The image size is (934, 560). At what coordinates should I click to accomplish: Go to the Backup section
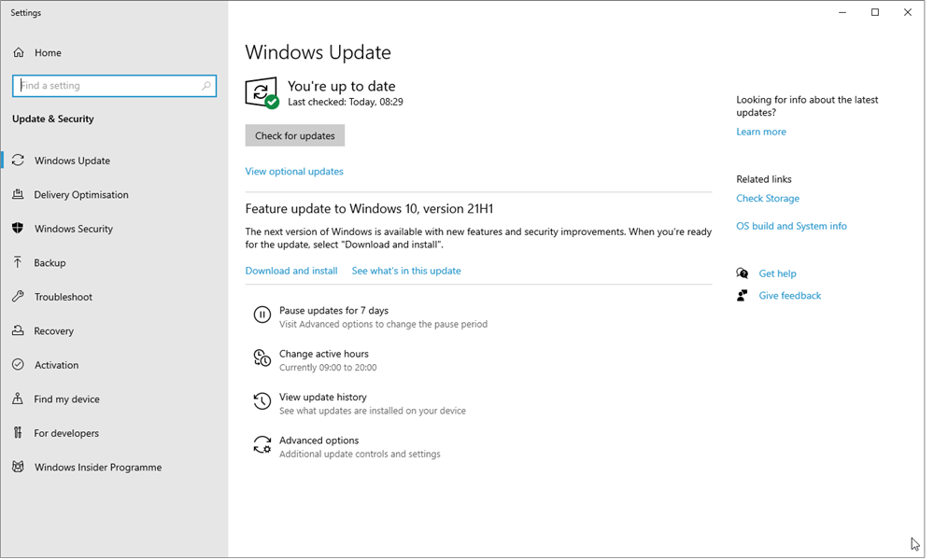pyautogui.click(x=50, y=263)
